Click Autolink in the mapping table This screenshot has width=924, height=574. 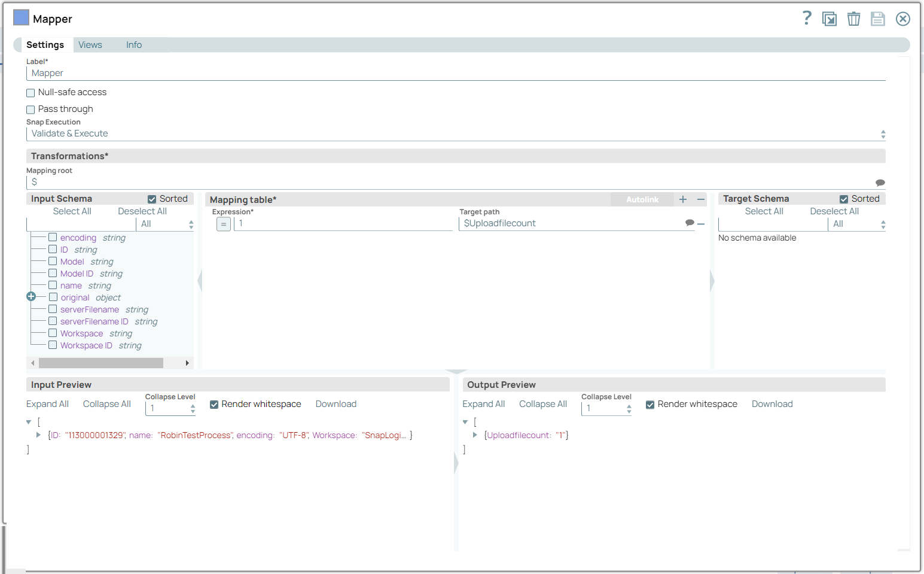coord(642,199)
